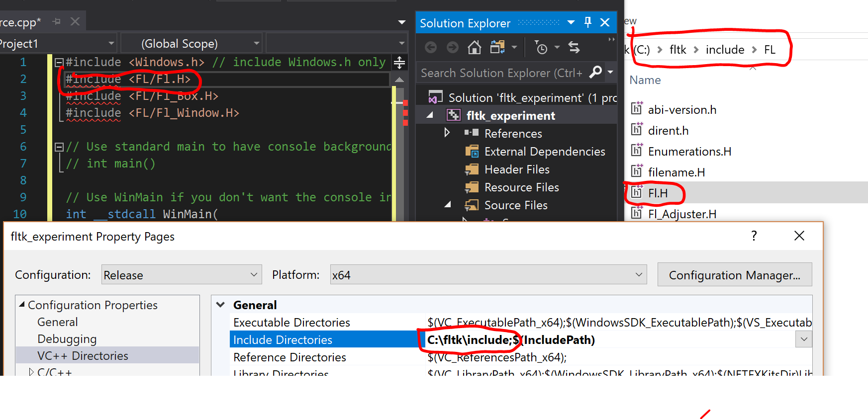Collapse the comment block on line 6
Image resolution: width=868 pixels, height=419 pixels.
click(x=59, y=147)
